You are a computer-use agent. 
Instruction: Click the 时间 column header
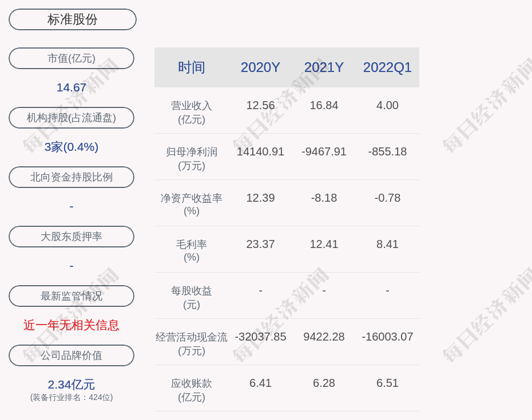coord(192,67)
